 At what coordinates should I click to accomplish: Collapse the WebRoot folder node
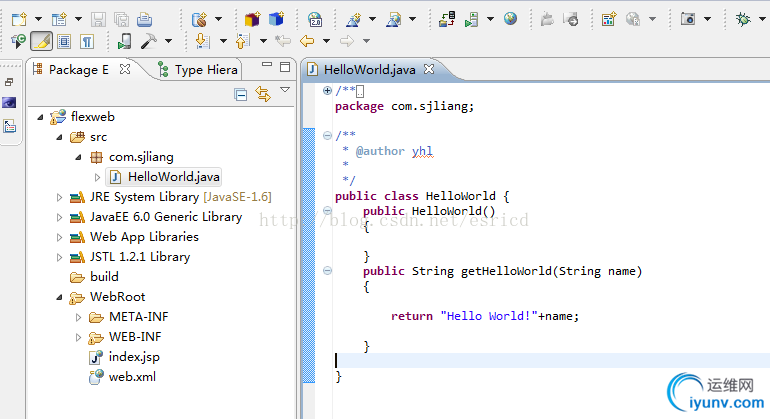[59, 297]
